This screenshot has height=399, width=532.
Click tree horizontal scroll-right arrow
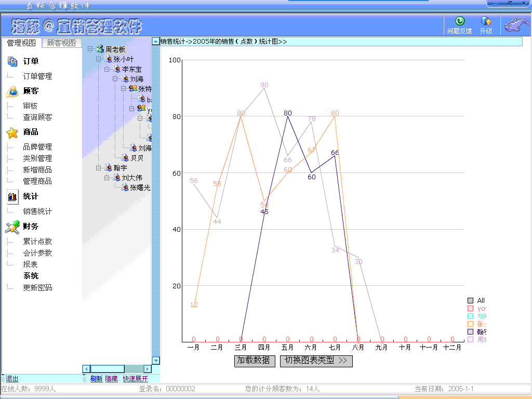[x=148, y=369]
